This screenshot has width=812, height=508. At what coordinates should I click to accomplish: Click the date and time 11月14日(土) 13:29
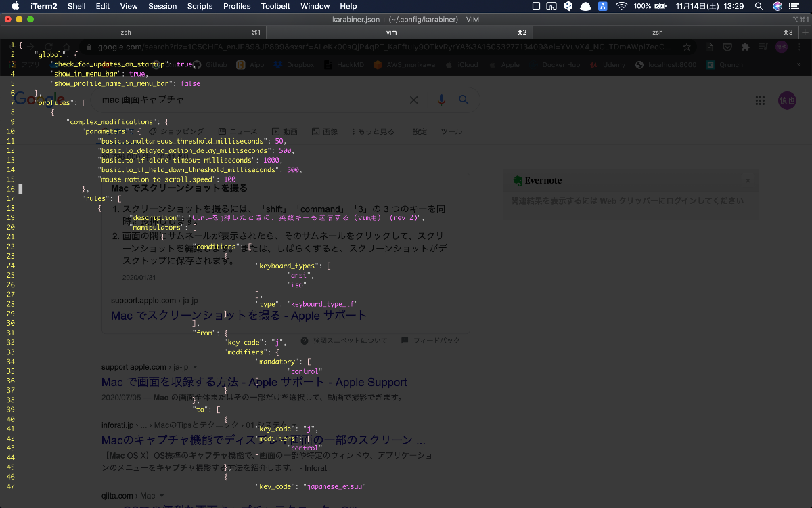[x=710, y=6]
